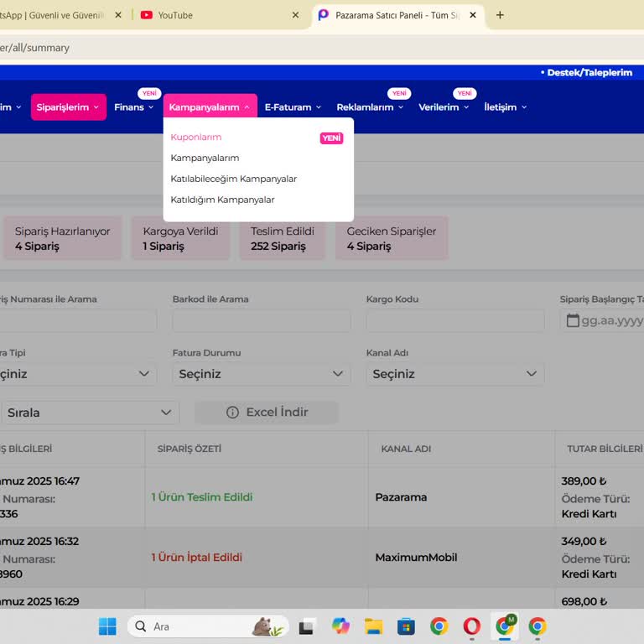
Task: Expand the Fatura Durumu dropdown
Action: point(261,374)
